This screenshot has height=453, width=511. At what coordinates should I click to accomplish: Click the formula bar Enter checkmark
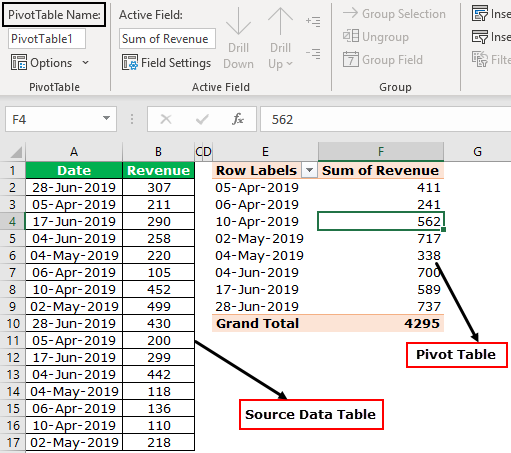[202, 119]
